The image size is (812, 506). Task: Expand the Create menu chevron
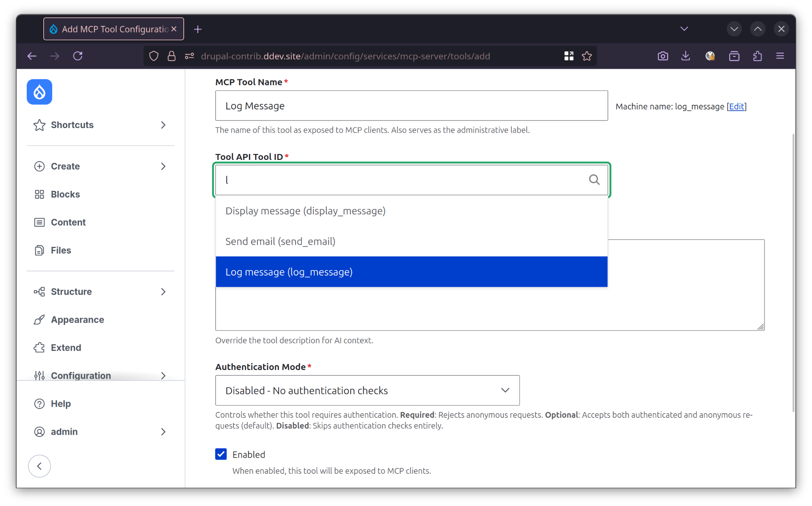coord(163,166)
